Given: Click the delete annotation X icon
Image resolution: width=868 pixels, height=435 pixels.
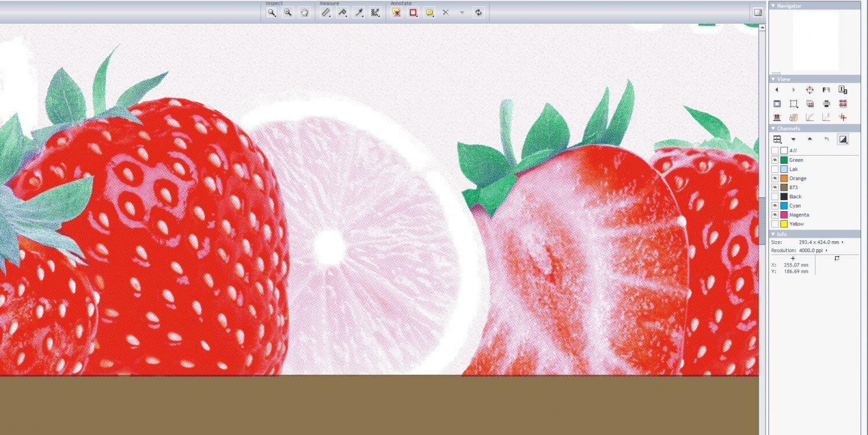Looking at the screenshot, I should (x=446, y=12).
